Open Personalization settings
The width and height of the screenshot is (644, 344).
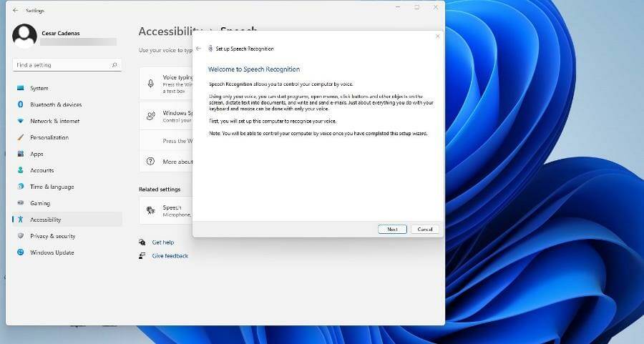pos(67,137)
